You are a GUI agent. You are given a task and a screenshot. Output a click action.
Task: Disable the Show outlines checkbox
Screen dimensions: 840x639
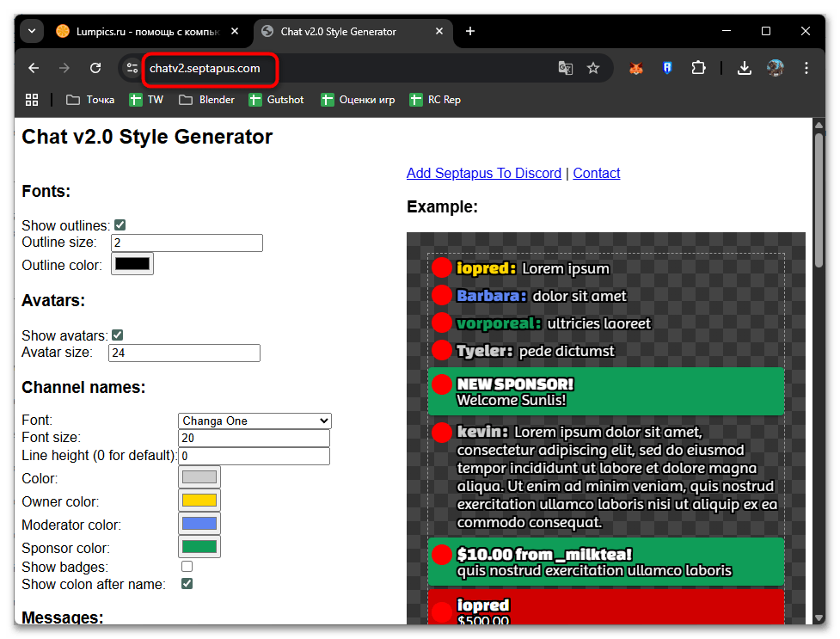coord(120,225)
